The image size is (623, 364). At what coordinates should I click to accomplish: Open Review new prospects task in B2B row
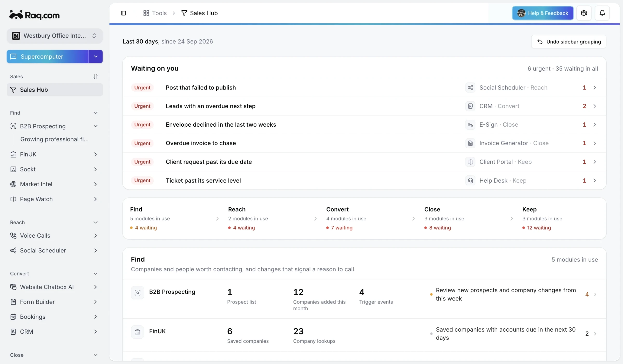[513, 294]
